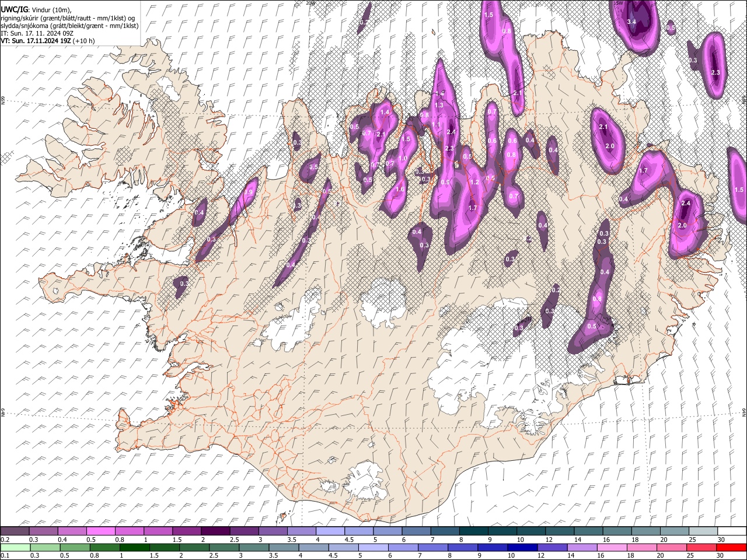Click the '0.1' label under the lower scale

tap(5, 555)
